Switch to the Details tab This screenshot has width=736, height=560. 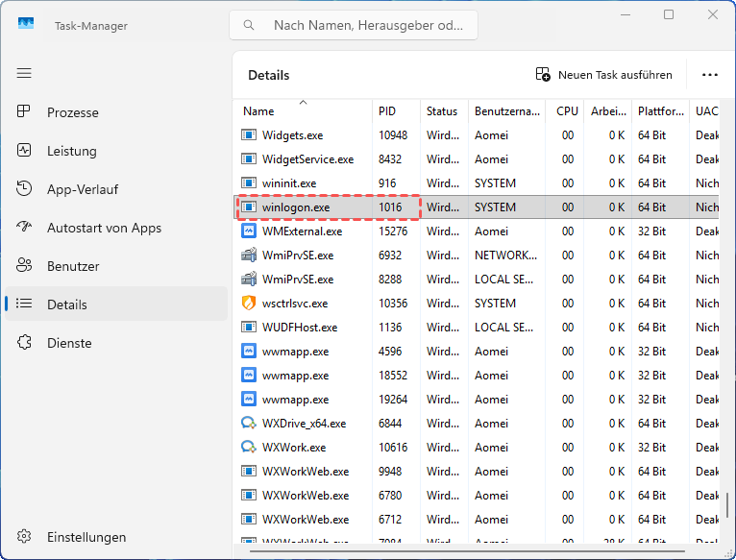tap(67, 304)
